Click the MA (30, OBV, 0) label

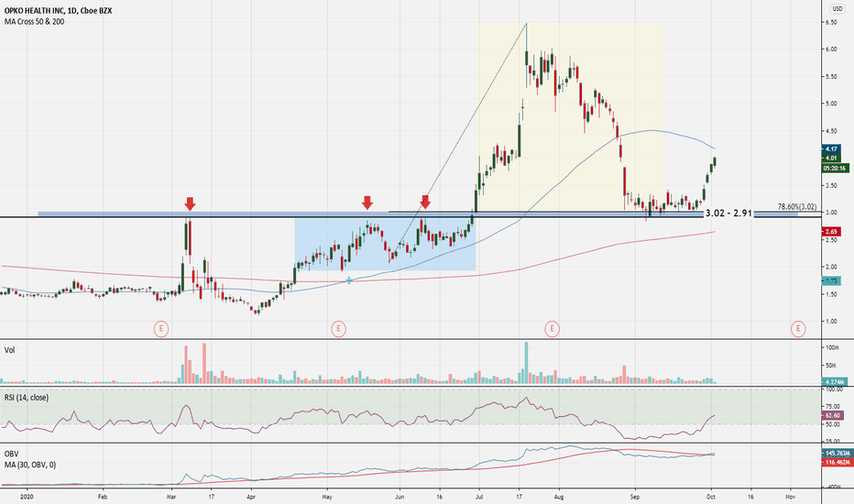30,465
